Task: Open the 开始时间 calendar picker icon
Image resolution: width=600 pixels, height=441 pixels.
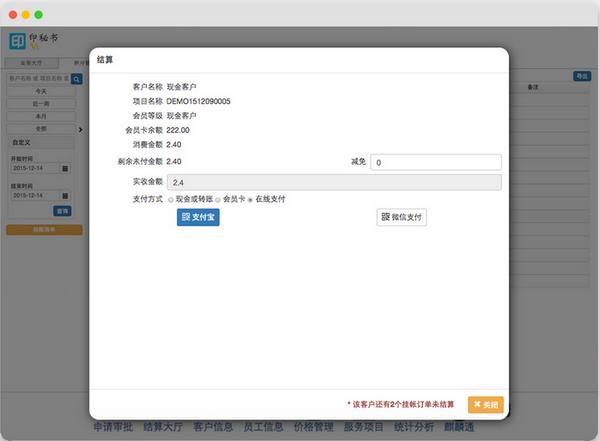Action: point(65,167)
